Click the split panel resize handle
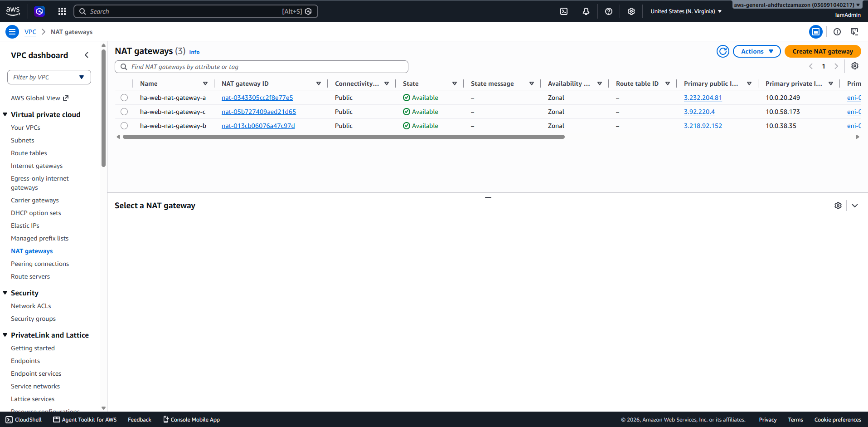This screenshot has height=427, width=868. pyautogui.click(x=488, y=197)
